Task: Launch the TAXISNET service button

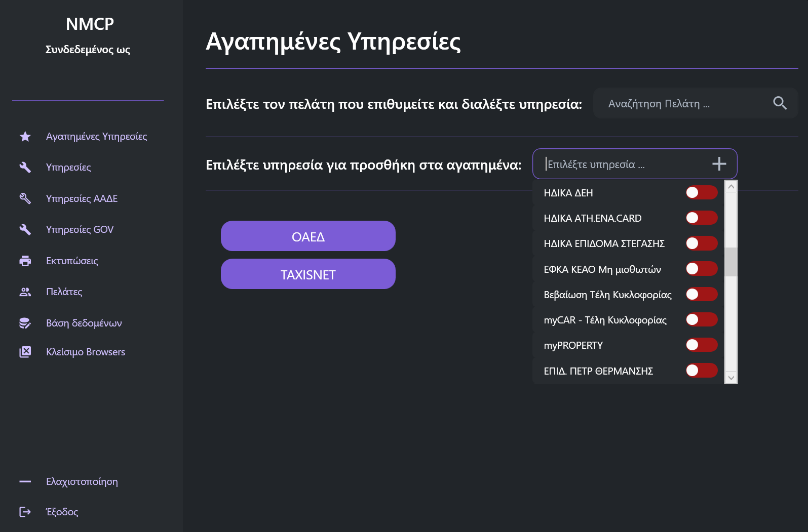Action: [x=308, y=274]
